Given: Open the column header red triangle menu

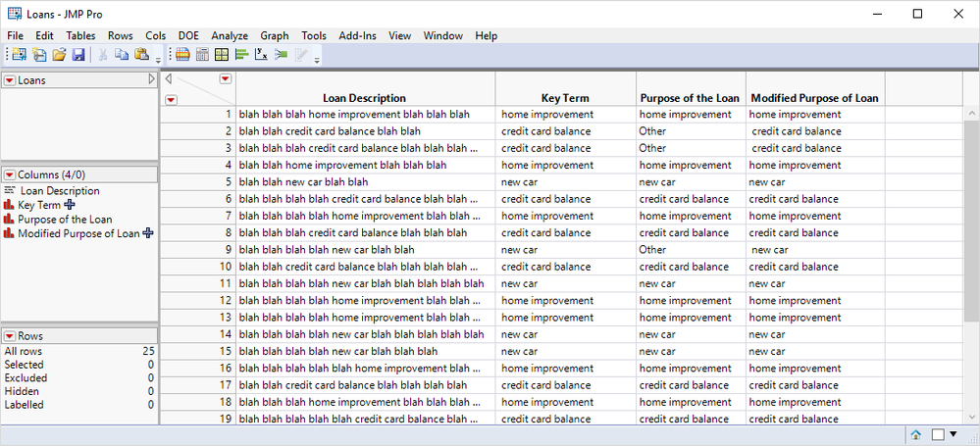Looking at the screenshot, I should pos(226,78).
